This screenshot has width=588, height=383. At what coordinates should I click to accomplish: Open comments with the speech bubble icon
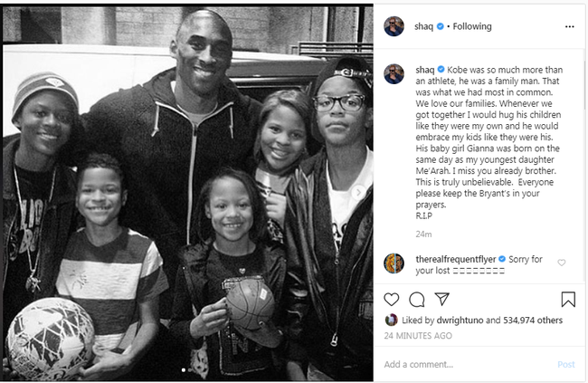417,300
